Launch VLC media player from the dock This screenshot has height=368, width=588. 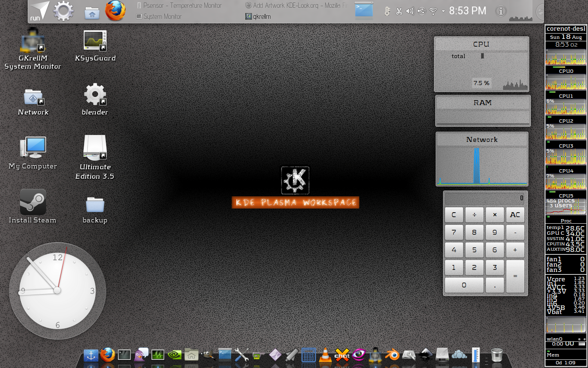pos(325,355)
